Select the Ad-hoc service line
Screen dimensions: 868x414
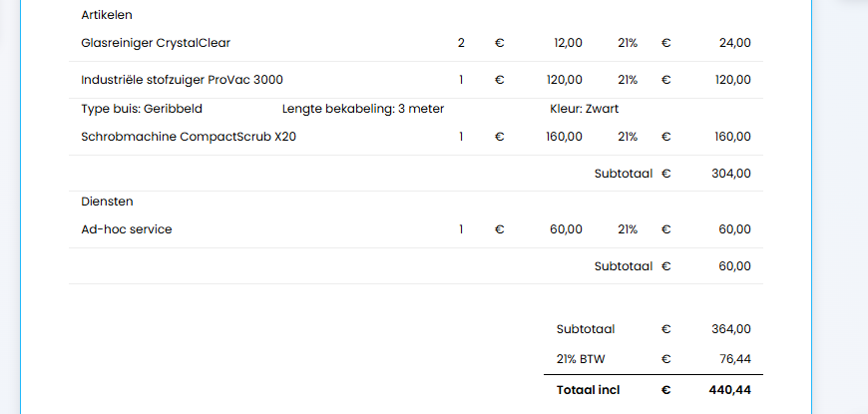(127, 229)
